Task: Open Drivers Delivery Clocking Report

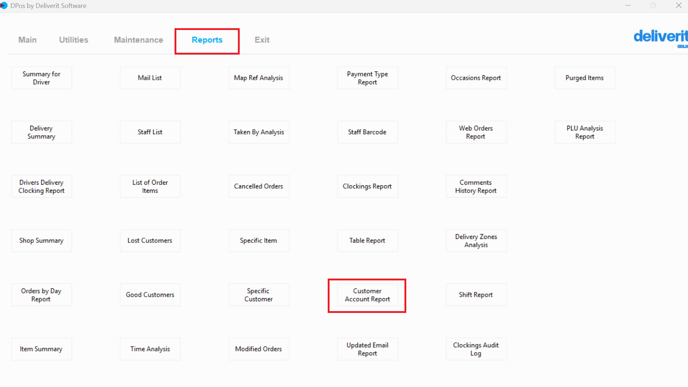Action: [41, 186]
